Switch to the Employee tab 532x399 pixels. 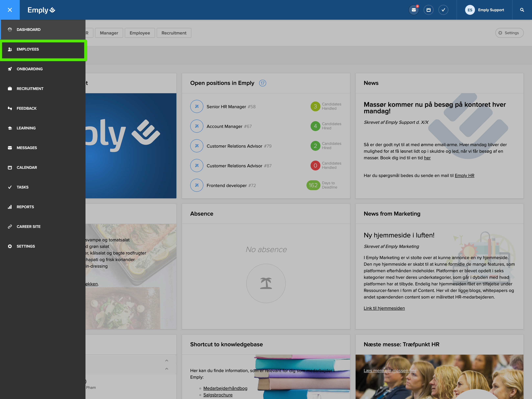click(140, 33)
